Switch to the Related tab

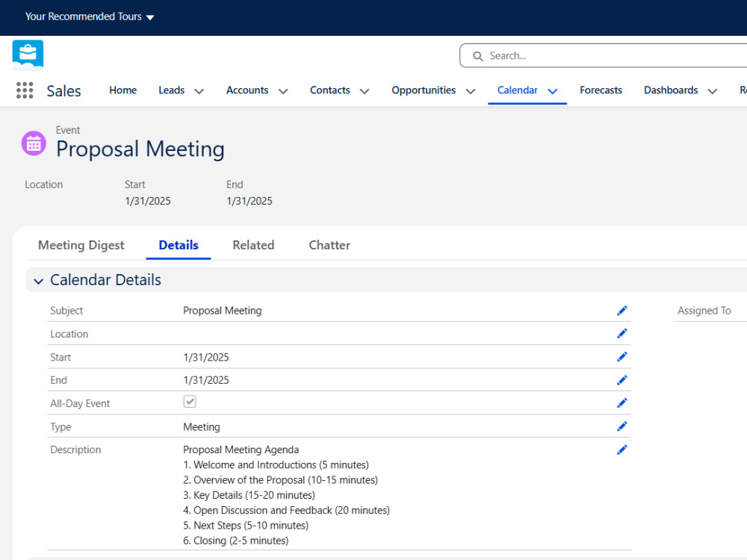[x=253, y=245]
